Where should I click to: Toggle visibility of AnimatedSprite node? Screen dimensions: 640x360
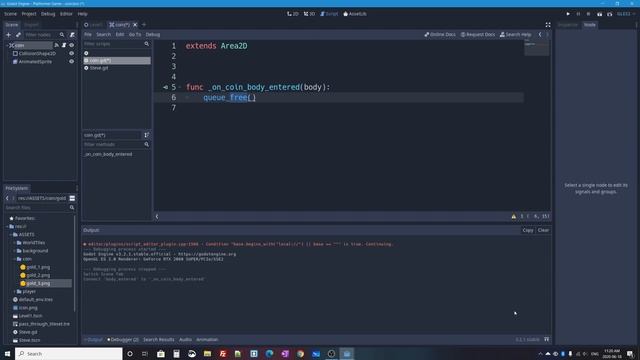pos(71,62)
